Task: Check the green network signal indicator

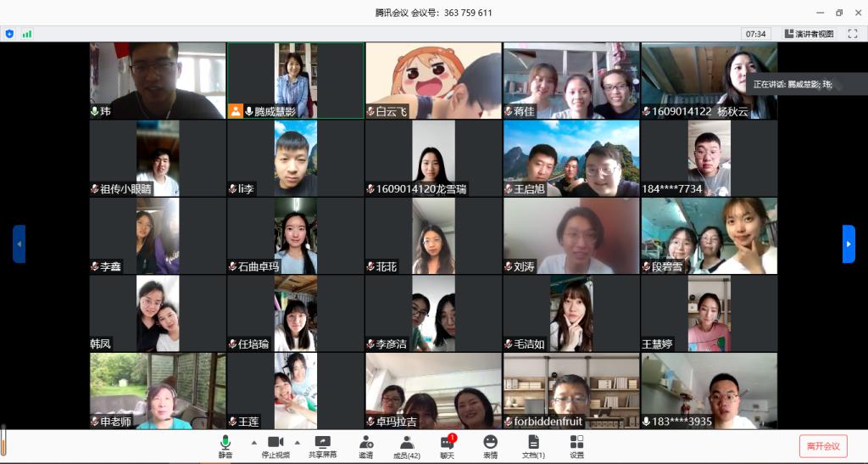Action: (x=27, y=34)
